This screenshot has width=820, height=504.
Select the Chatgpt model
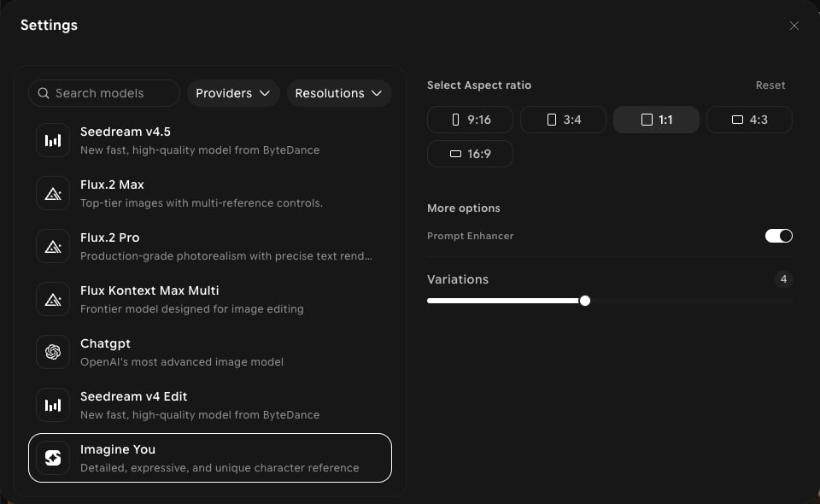(x=210, y=352)
